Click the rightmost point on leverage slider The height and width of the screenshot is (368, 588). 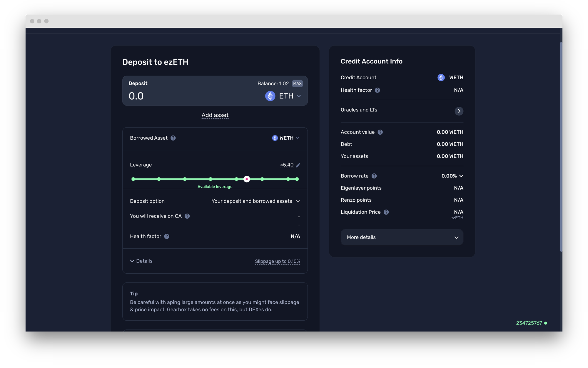(x=297, y=179)
